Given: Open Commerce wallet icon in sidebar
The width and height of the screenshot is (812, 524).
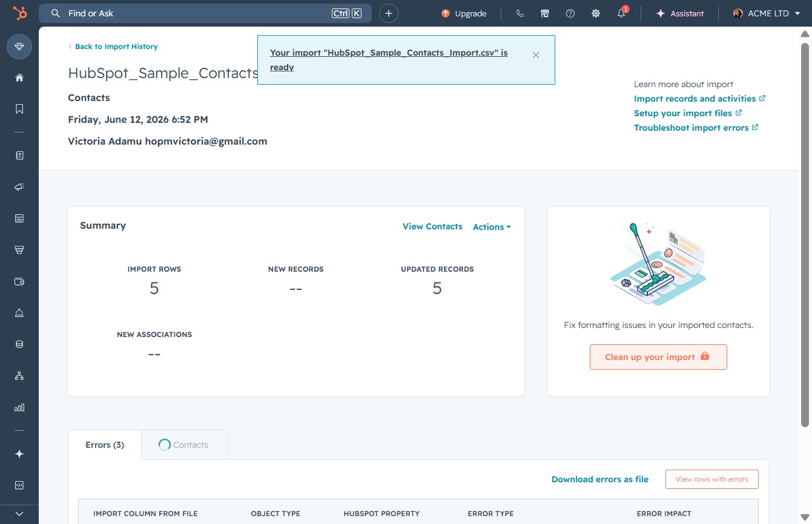Looking at the screenshot, I should click(19, 281).
